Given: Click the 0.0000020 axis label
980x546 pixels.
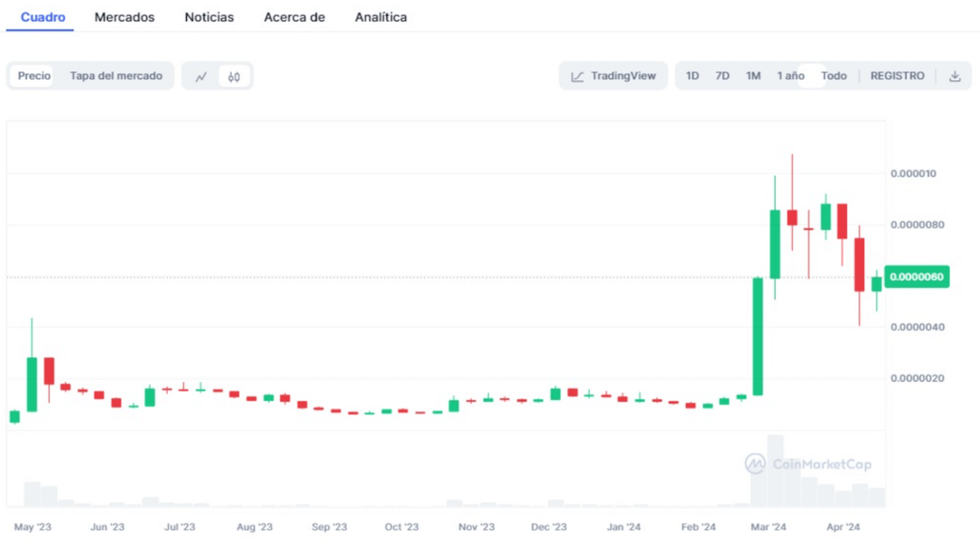Looking at the screenshot, I should coord(916,378).
